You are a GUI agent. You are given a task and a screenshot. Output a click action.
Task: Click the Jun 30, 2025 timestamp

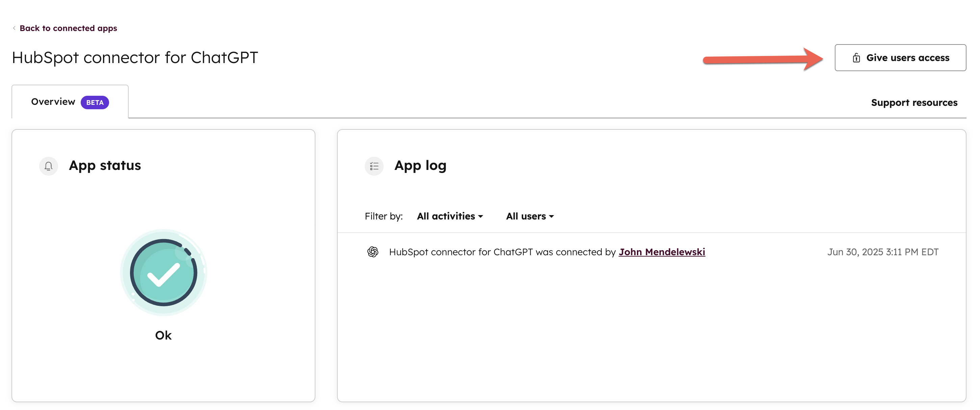883,252
